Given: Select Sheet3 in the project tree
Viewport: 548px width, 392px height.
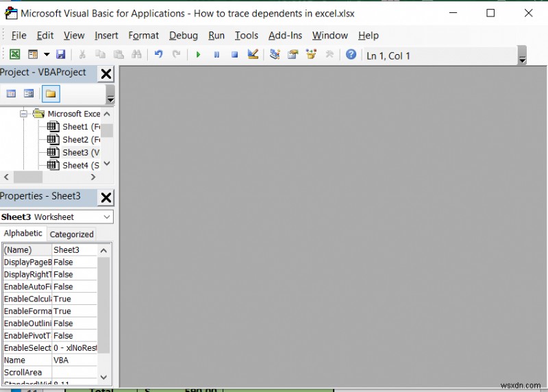Looking at the screenshot, I should pos(74,152).
